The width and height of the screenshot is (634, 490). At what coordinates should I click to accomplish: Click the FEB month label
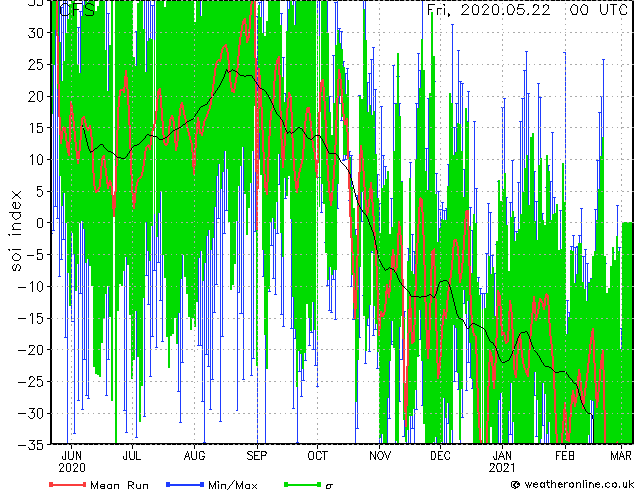tap(564, 456)
